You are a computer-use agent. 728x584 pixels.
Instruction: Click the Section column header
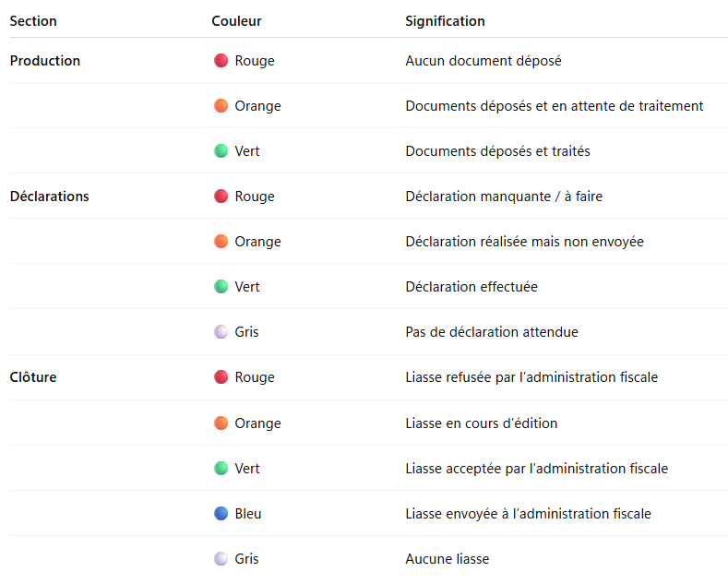[33, 21]
